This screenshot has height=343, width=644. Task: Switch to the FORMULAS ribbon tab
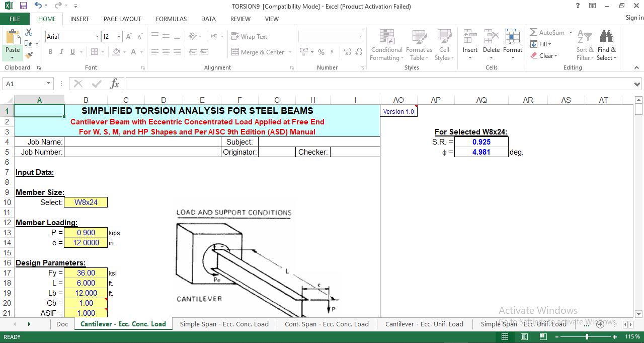coord(171,19)
